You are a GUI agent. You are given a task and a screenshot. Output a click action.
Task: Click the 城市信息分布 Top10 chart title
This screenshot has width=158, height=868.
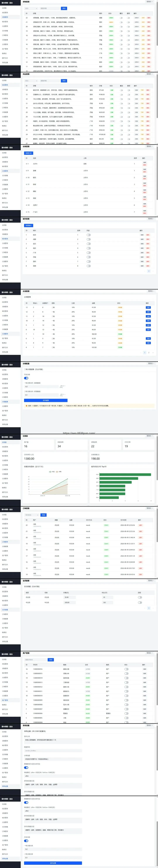coord(99,467)
